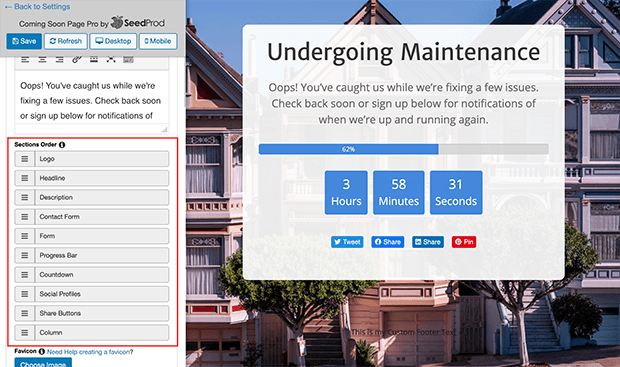Click the 62% progress bar

click(x=403, y=149)
